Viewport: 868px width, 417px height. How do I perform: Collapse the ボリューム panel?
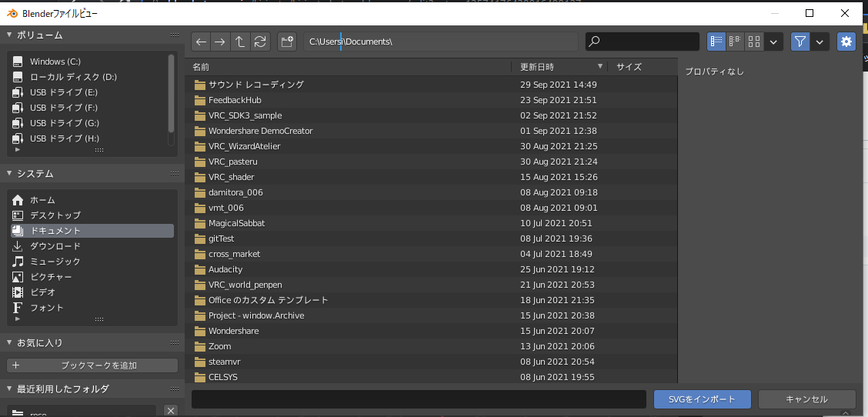coord(9,35)
